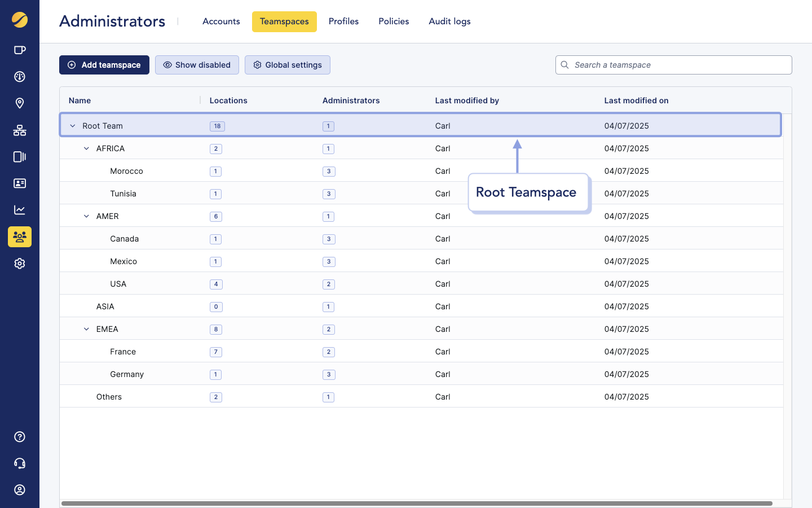The width and height of the screenshot is (812, 508).
Task: Click into the teamspace search field
Action: point(673,65)
